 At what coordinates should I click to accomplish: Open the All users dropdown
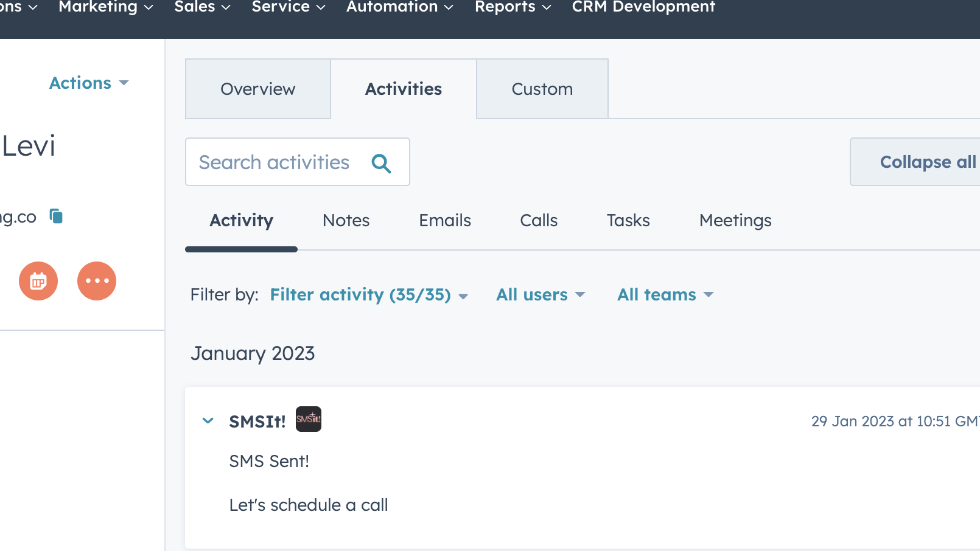click(539, 294)
